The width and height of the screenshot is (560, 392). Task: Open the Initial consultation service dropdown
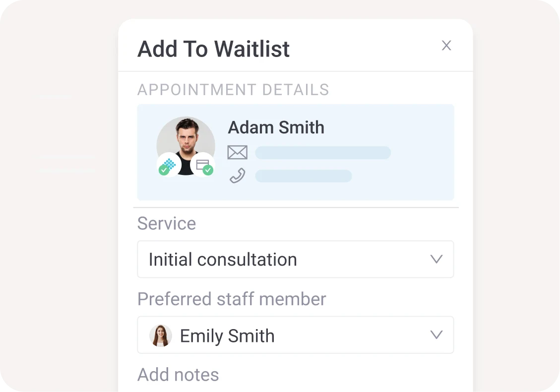click(x=296, y=259)
